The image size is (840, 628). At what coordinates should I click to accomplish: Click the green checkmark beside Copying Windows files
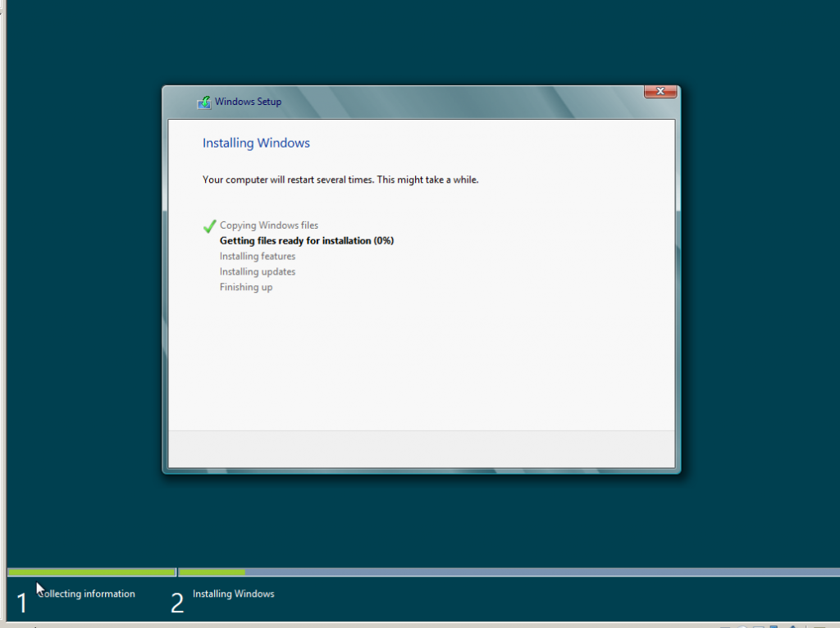(x=209, y=226)
